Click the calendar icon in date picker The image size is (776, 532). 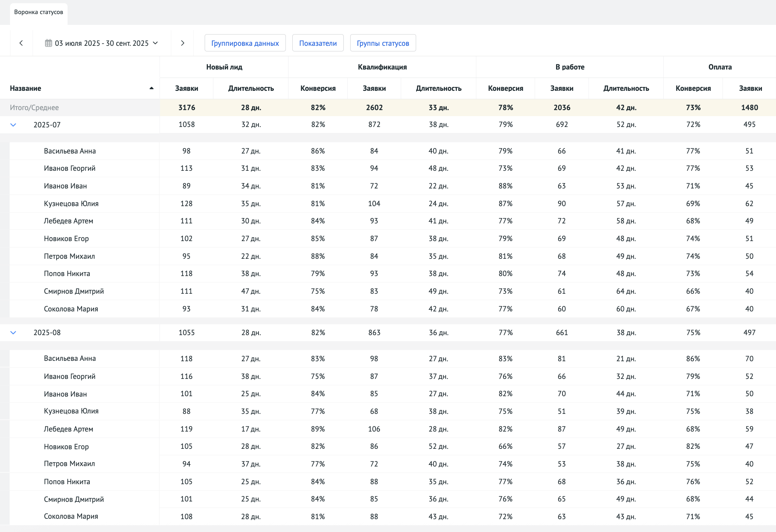pos(48,43)
